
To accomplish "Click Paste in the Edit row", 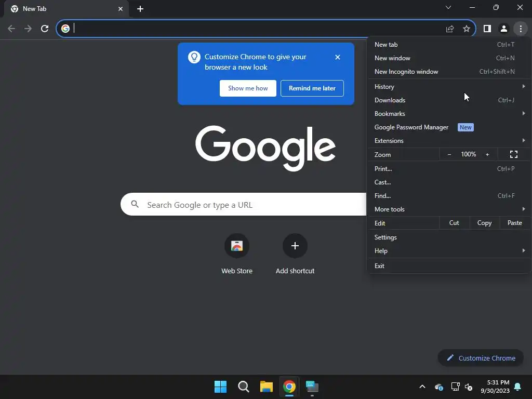I will point(515,223).
